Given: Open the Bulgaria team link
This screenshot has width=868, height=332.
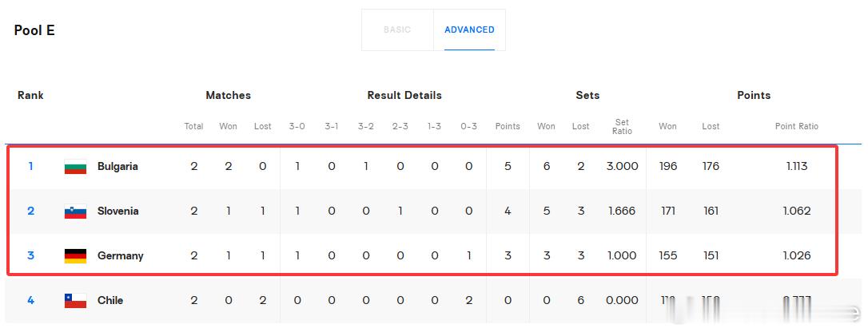Looking at the screenshot, I should pyautogui.click(x=117, y=166).
